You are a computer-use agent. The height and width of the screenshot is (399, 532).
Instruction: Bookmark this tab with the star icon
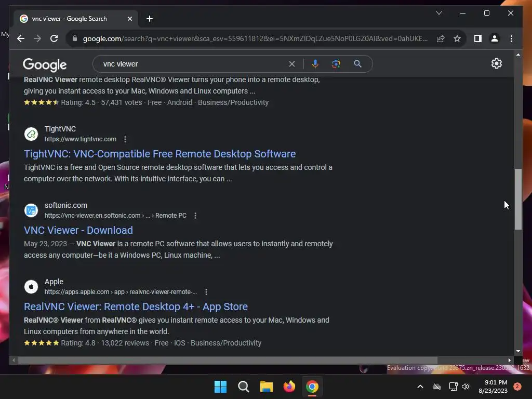[457, 38]
